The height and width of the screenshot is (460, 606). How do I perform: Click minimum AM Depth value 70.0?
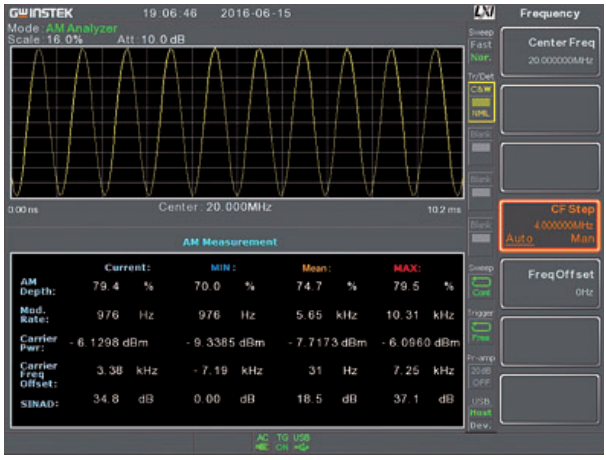(207, 286)
